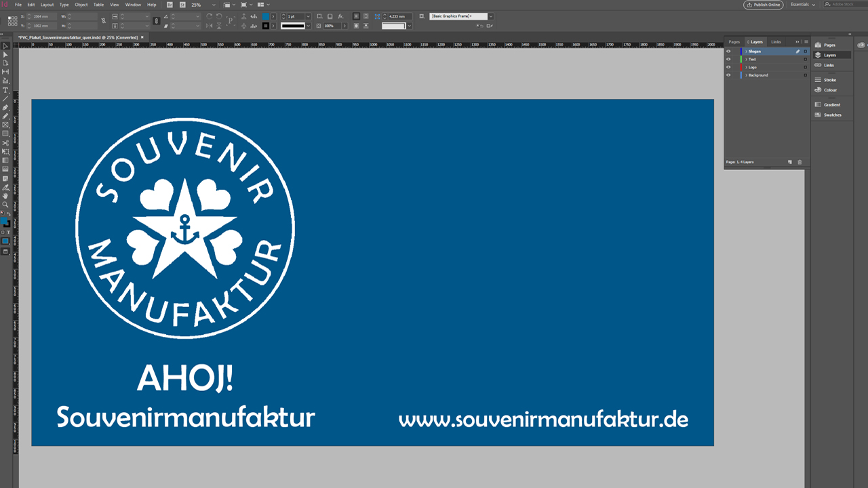This screenshot has height=488, width=868.
Task: Select the Line tool
Action: pos(5,98)
